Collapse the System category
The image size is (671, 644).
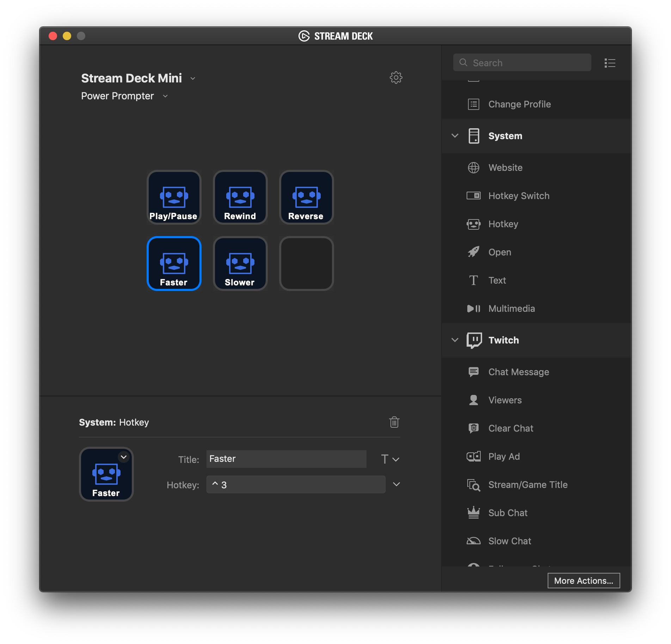[455, 136]
